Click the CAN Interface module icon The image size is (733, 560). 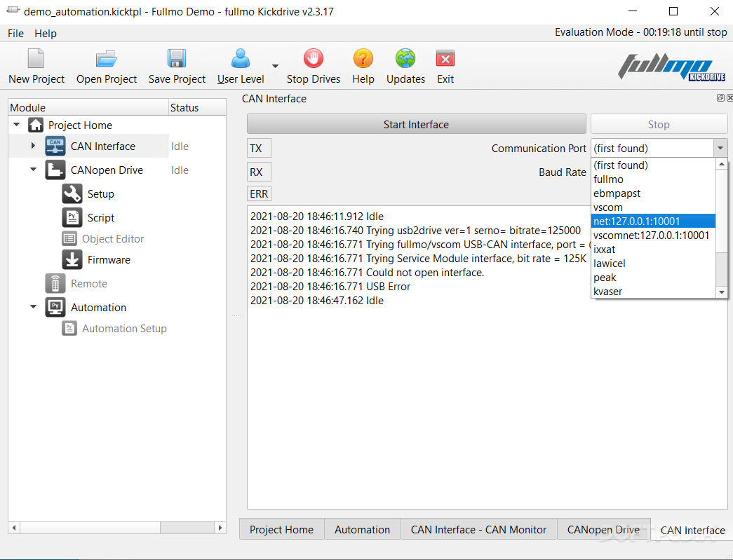click(55, 146)
